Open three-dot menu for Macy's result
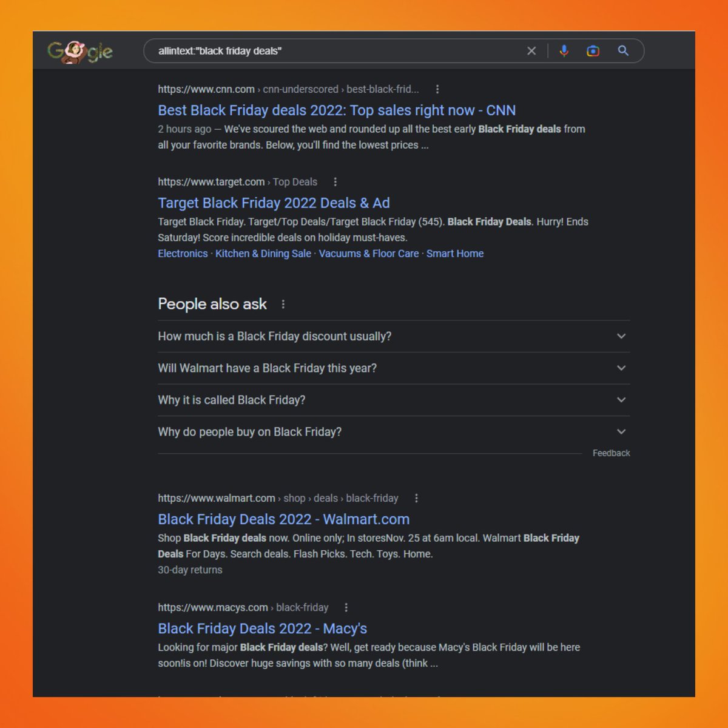 coord(346,607)
